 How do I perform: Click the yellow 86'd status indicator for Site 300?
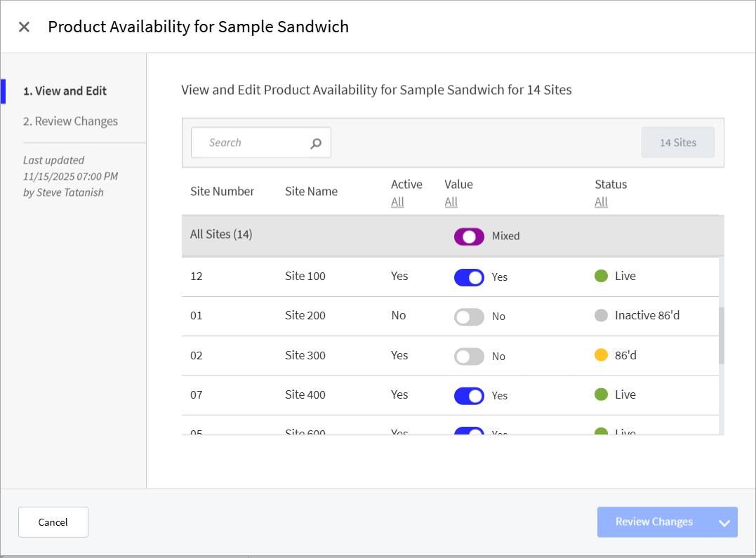[601, 354]
